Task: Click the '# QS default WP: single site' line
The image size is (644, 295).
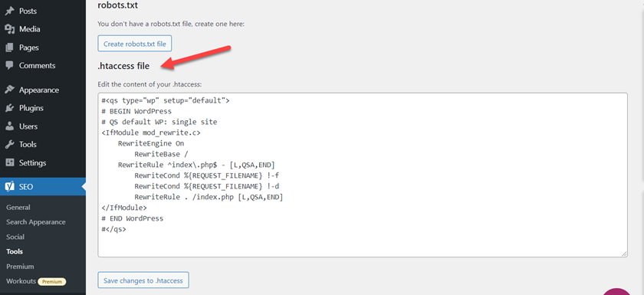Action: [159, 123]
